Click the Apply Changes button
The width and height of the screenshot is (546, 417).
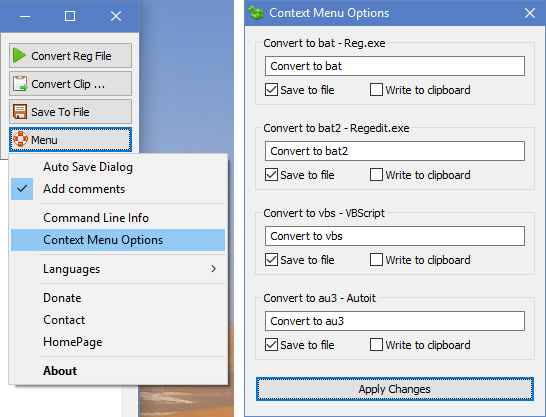click(395, 389)
